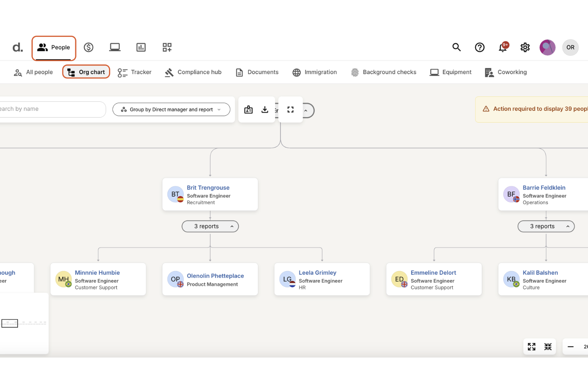Select the laptop equipment icon in top navigation
The image size is (588, 392).
click(115, 47)
